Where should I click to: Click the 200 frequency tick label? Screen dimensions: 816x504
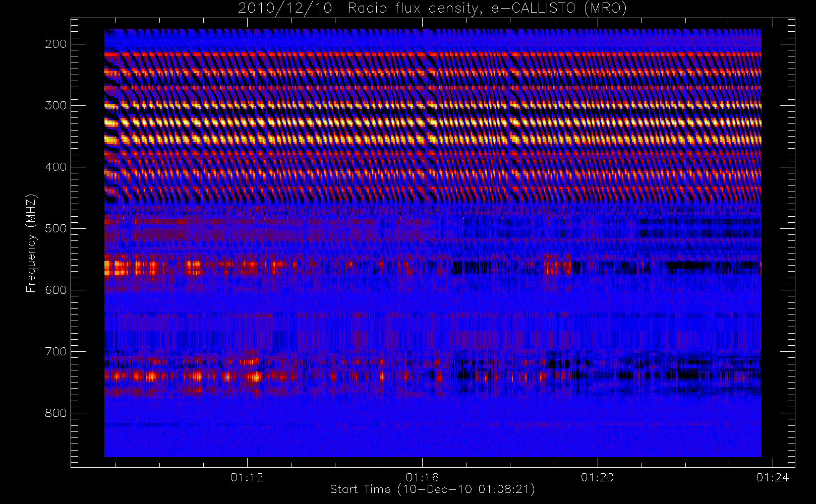click(x=55, y=44)
